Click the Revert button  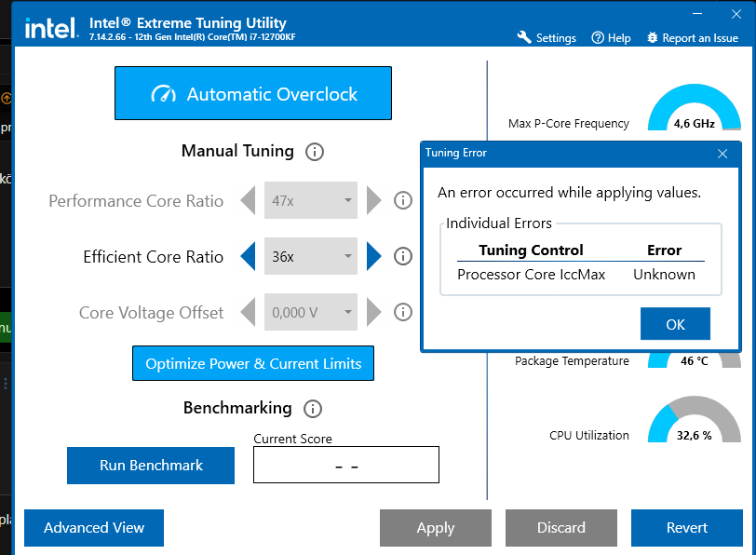pyautogui.click(x=687, y=527)
